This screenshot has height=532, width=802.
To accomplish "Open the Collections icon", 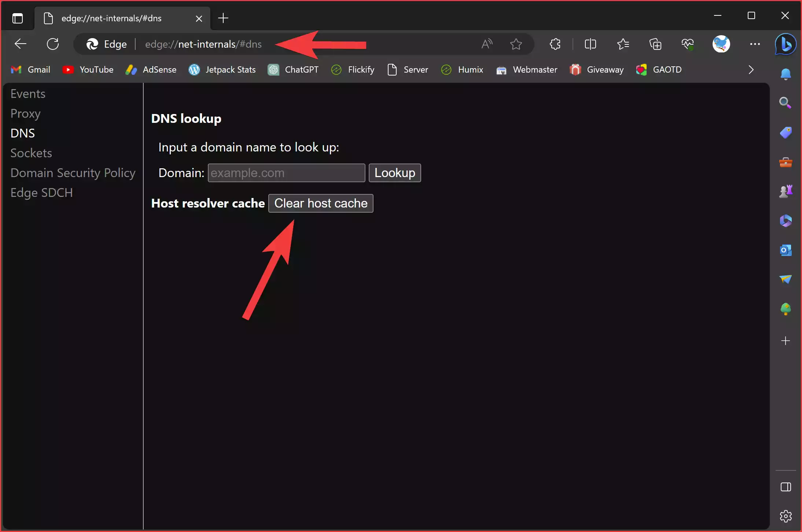I will [x=655, y=44].
